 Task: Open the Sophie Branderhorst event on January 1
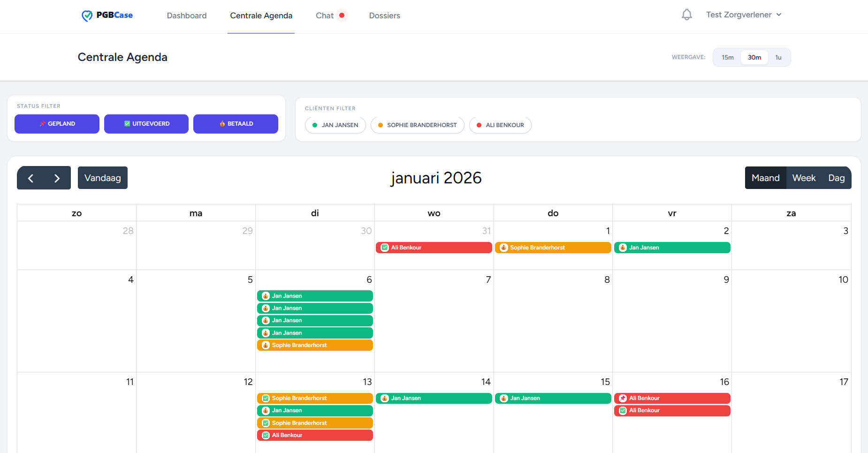click(x=553, y=247)
